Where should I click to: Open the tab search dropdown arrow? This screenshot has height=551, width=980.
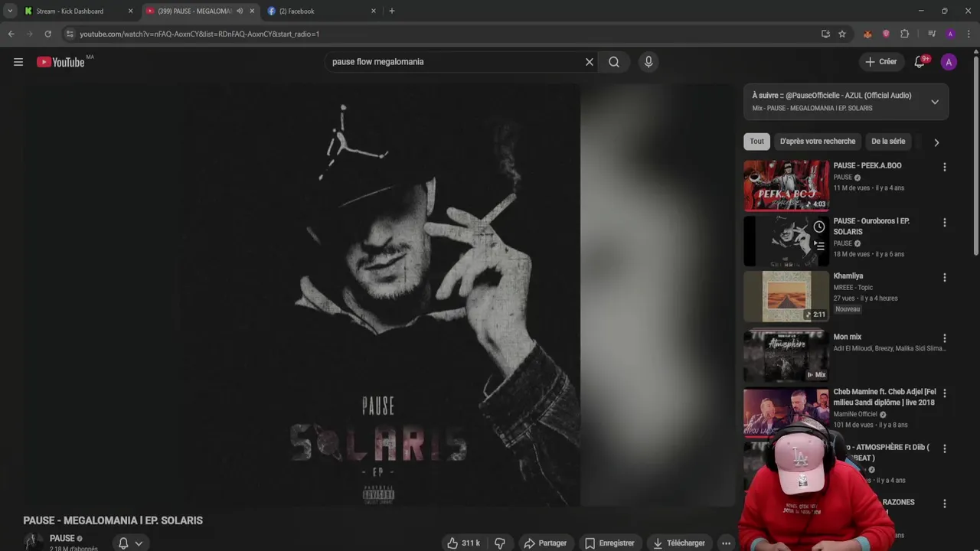click(x=10, y=11)
